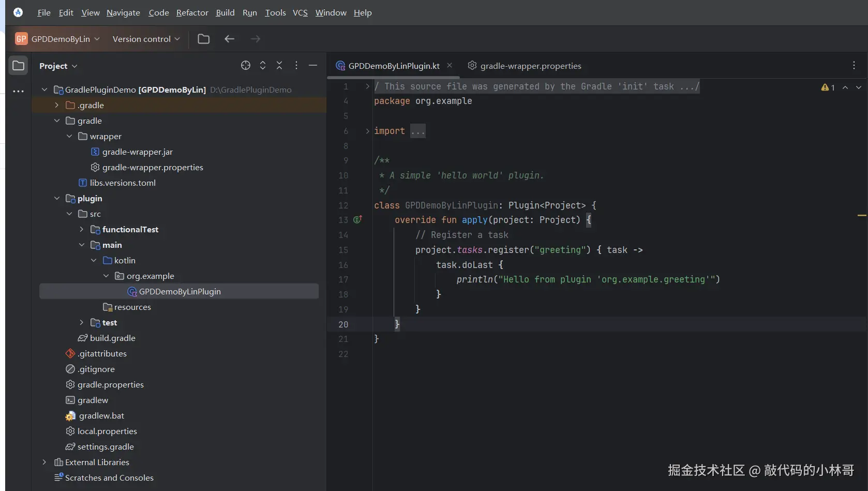This screenshot has height=491, width=868.
Task: Click the Select Opened File target icon
Action: (246, 65)
